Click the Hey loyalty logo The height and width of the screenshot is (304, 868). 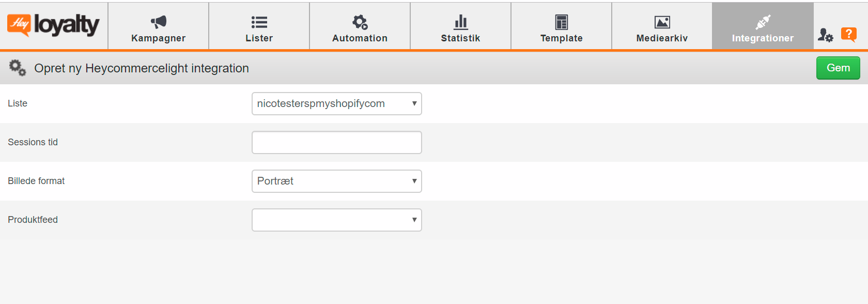pos(53,25)
